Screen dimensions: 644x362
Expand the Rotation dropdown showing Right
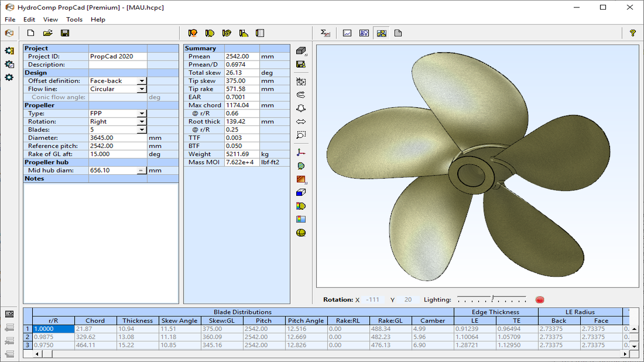click(x=142, y=122)
